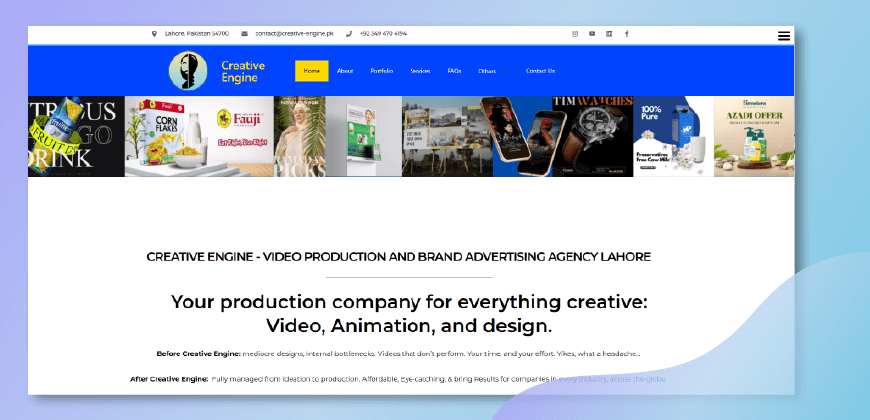The height and width of the screenshot is (420, 870).
Task: Click the Creative Engine head logo
Action: coord(188,71)
